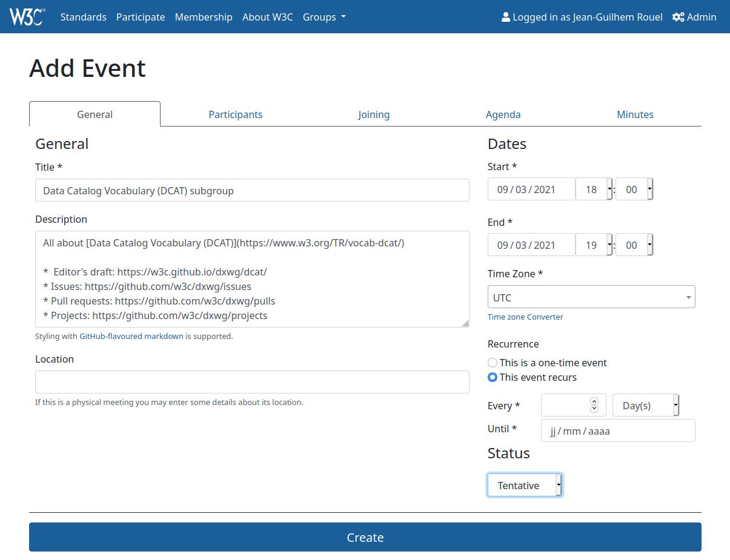Screen dimensions: 730x560
Task: Open the Status Tentative dropdown
Action: 525,486
